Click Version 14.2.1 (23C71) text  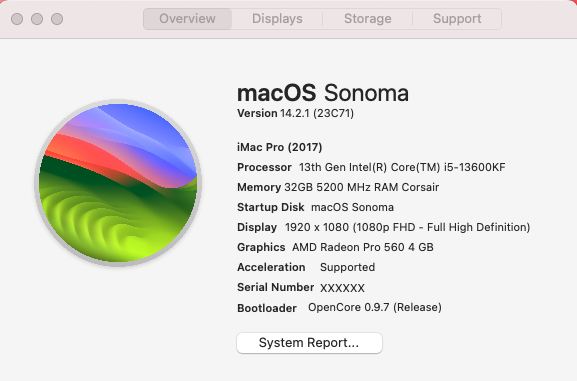(295, 113)
